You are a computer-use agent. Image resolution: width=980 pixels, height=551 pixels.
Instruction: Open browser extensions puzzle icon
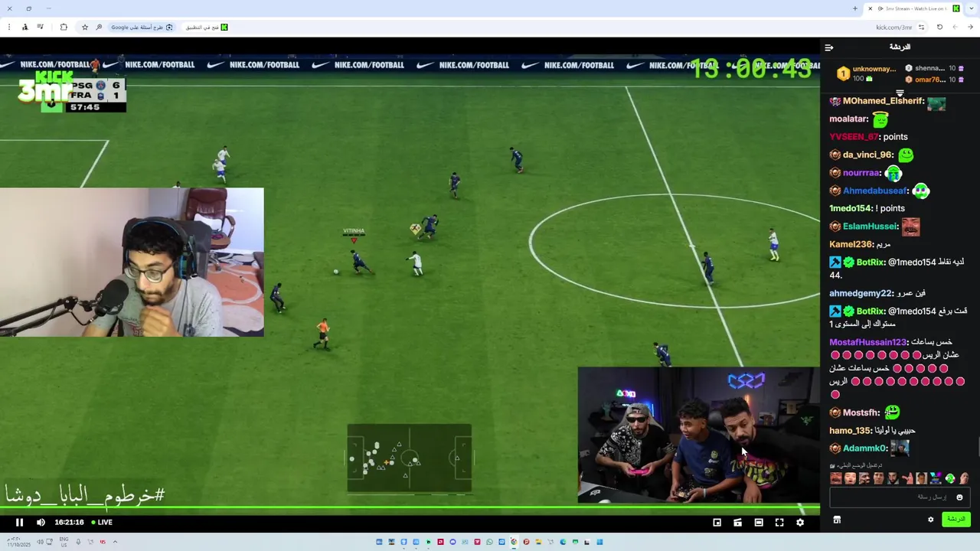pos(64,28)
